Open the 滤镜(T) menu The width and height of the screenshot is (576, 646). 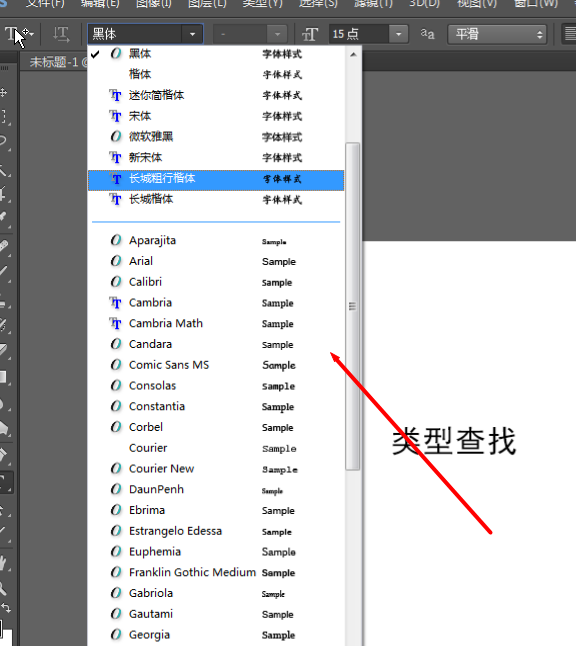[x=373, y=4]
